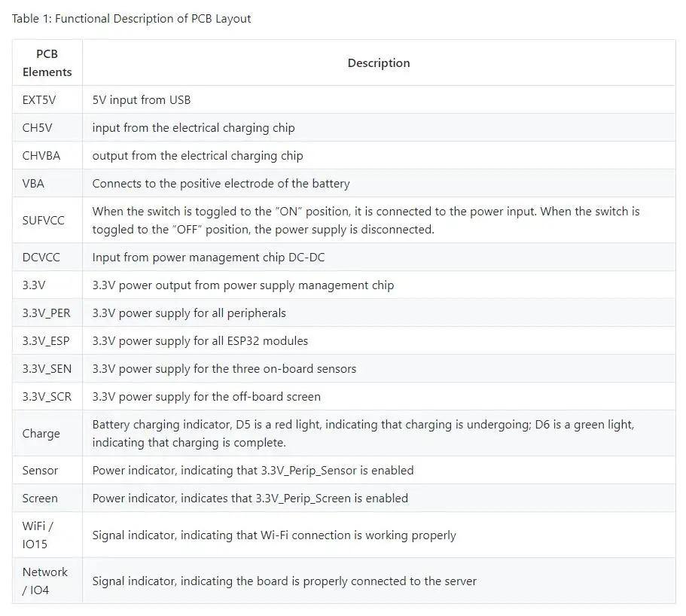Viewport: 686px width, 616px height.
Task: Click the 'three on-board sensors' description
Action: pyautogui.click(x=224, y=369)
